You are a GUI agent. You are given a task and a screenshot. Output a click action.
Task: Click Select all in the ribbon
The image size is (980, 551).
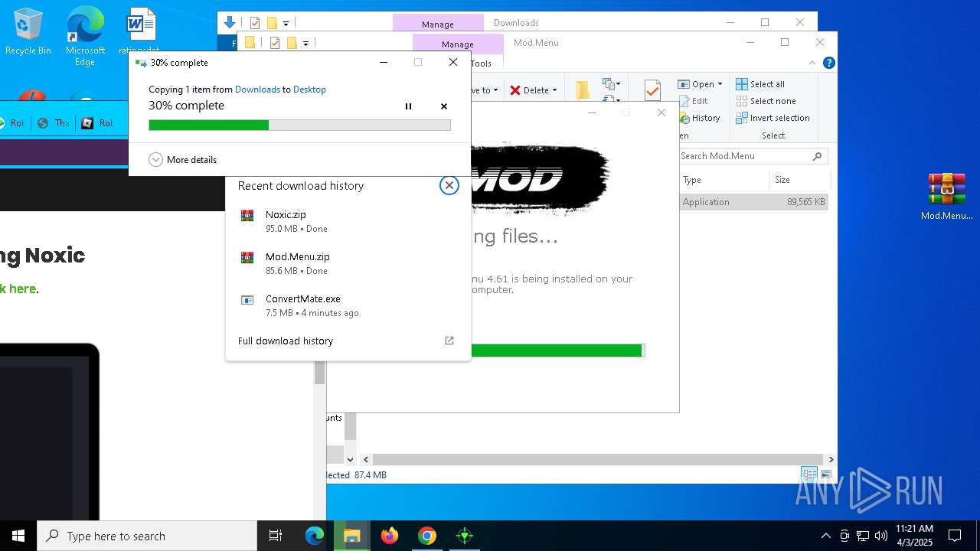[x=760, y=84]
